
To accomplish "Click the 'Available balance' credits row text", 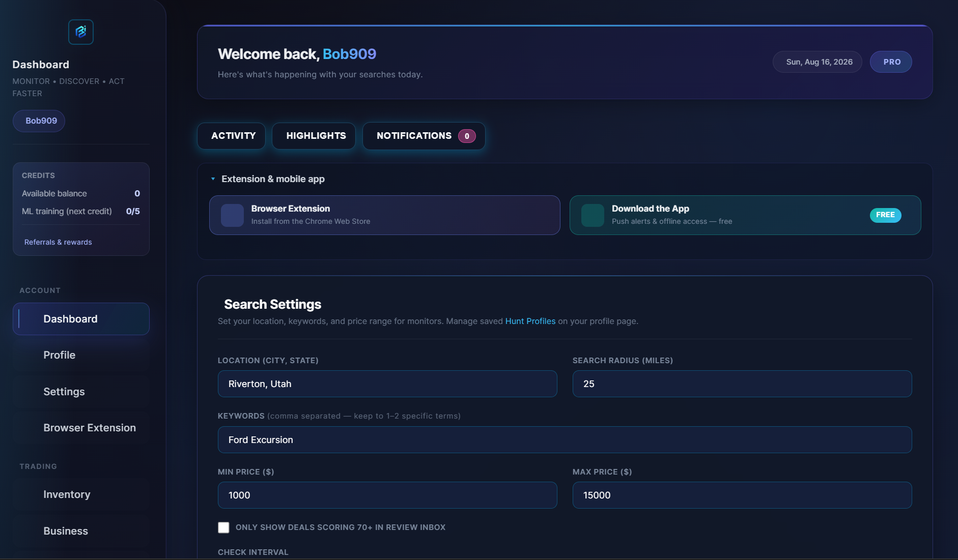I will (54, 194).
